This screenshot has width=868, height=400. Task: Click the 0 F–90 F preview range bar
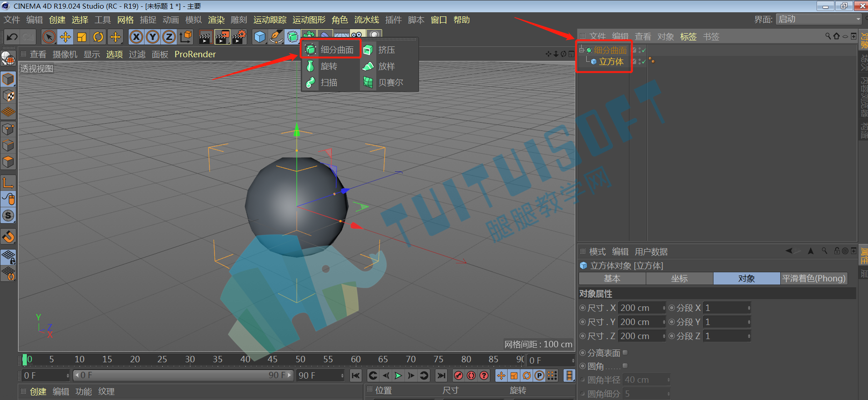point(184,375)
